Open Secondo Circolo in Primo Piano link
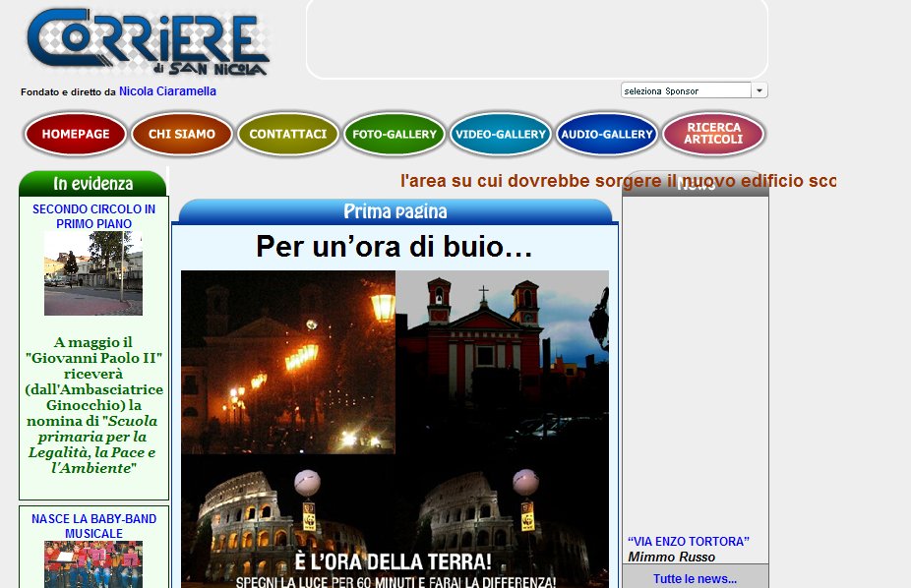 (x=93, y=216)
